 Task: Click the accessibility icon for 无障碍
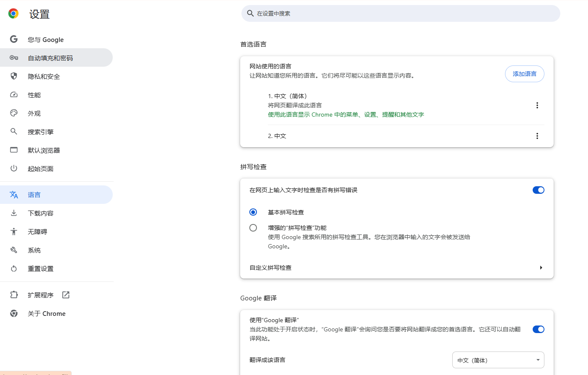(x=14, y=231)
